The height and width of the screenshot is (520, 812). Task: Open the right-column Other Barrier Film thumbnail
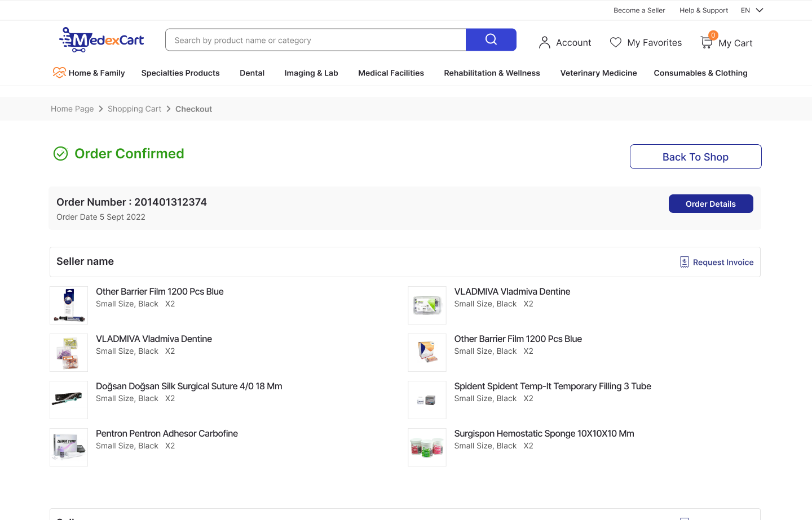tap(427, 353)
